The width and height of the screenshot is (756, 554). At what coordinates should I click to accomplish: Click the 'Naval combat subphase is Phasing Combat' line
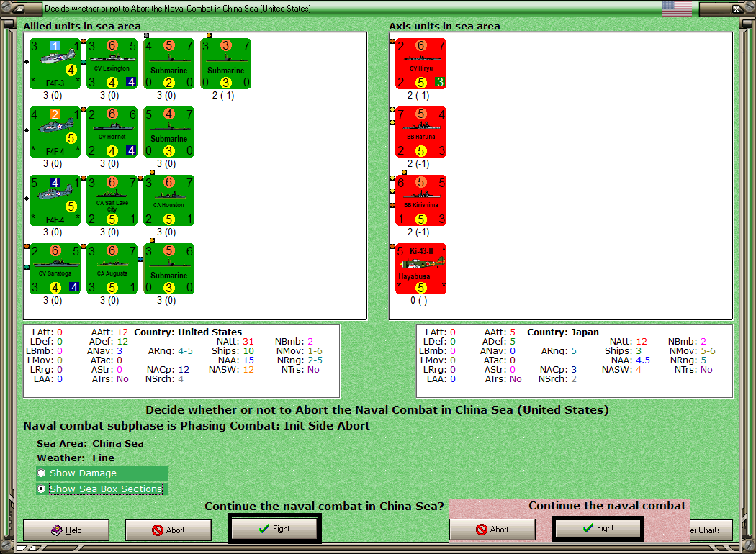point(197,426)
